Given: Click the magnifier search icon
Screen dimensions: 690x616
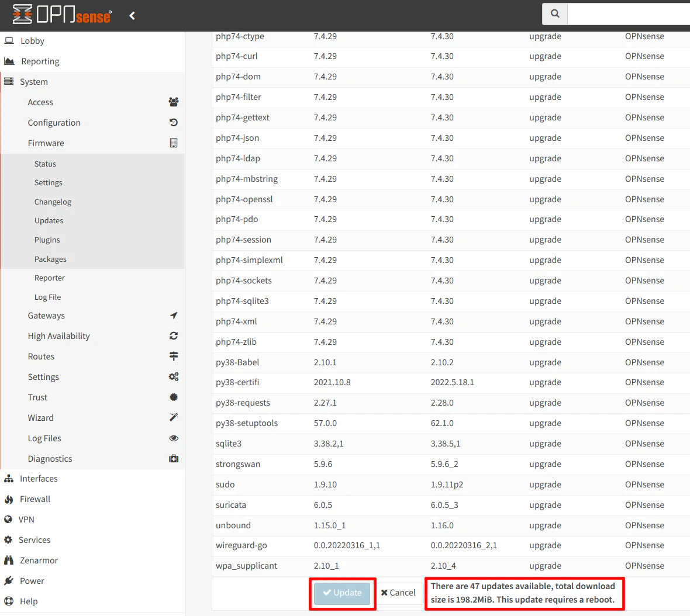Looking at the screenshot, I should pyautogui.click(x=555, y=13).
